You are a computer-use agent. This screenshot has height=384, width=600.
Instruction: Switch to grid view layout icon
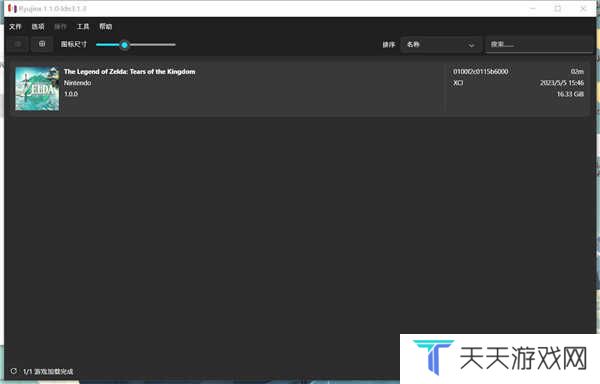click(x=42, y=44)
